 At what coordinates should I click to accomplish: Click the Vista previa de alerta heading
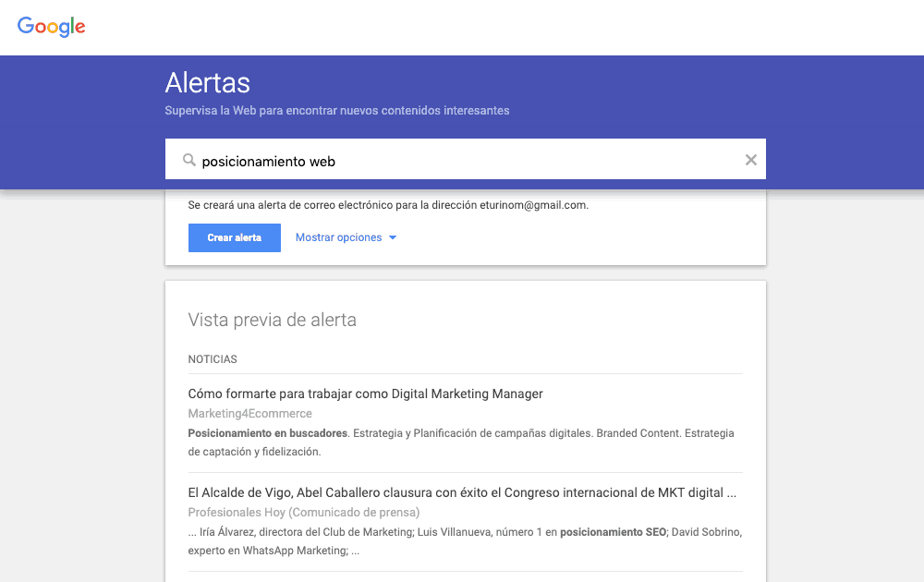coord(272,320)
